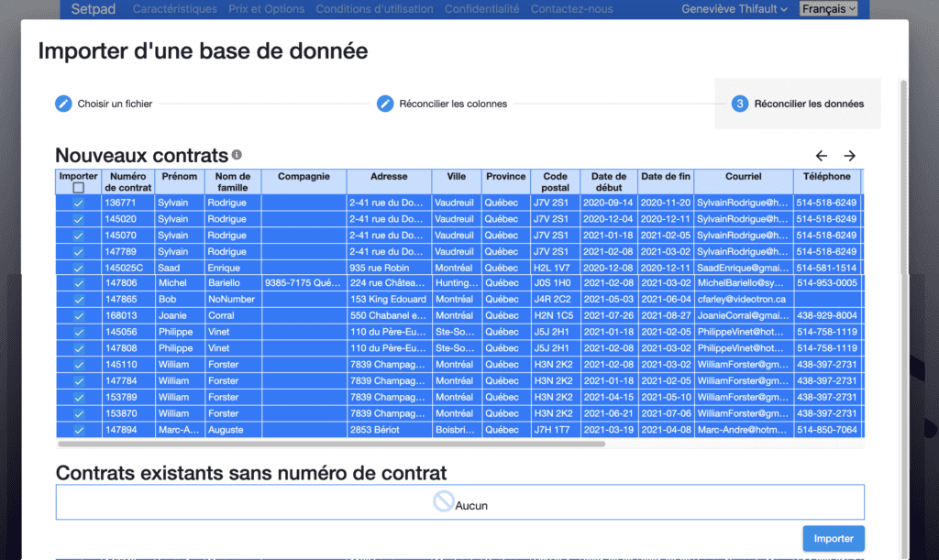Screen dimensions: 939x560
Task: Toggle the select-all checkbox under Importer header
Action: 78,188
